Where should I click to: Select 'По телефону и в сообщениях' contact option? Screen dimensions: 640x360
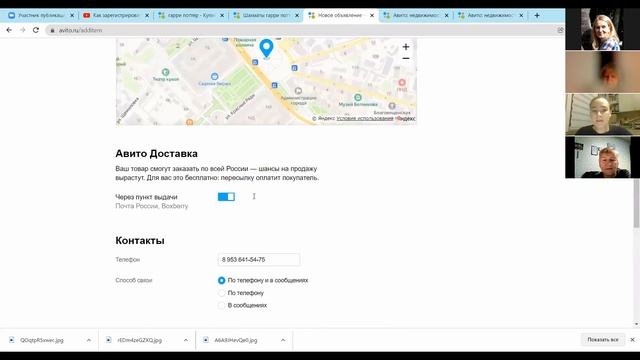[222, 280]
